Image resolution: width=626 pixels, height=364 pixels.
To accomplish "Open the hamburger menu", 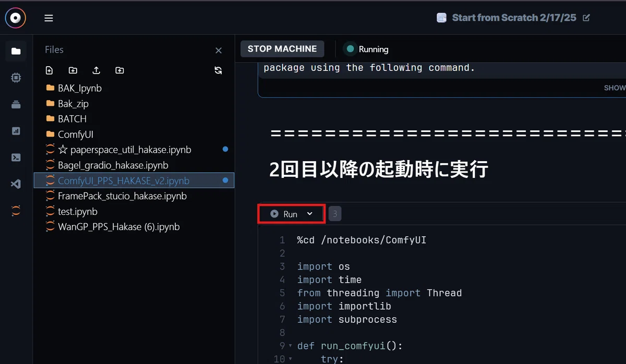I will [x=49, y=18].
